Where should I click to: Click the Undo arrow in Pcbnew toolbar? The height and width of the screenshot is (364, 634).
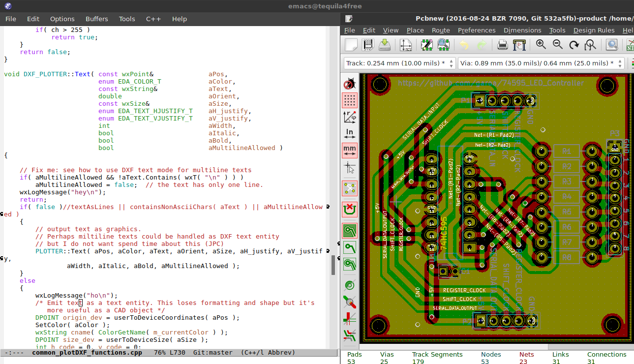pos(464,45)
